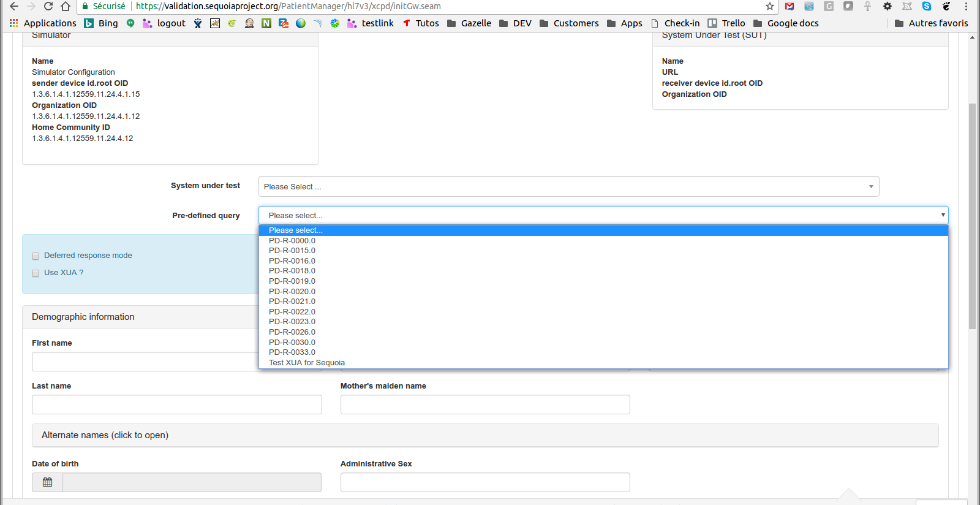Open the Applications shortcut in bookmarks bar

click(43, 23)
